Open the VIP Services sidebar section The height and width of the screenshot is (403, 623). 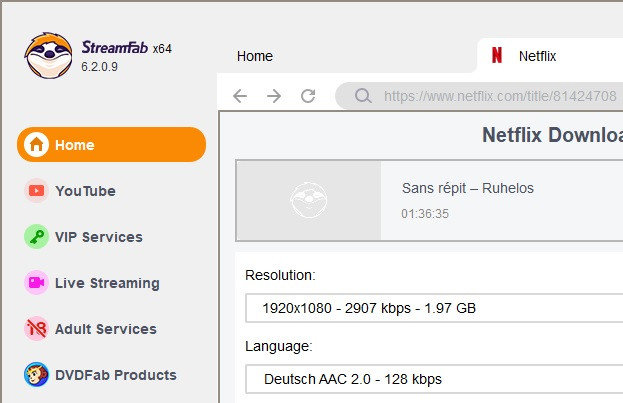point(98,237)
